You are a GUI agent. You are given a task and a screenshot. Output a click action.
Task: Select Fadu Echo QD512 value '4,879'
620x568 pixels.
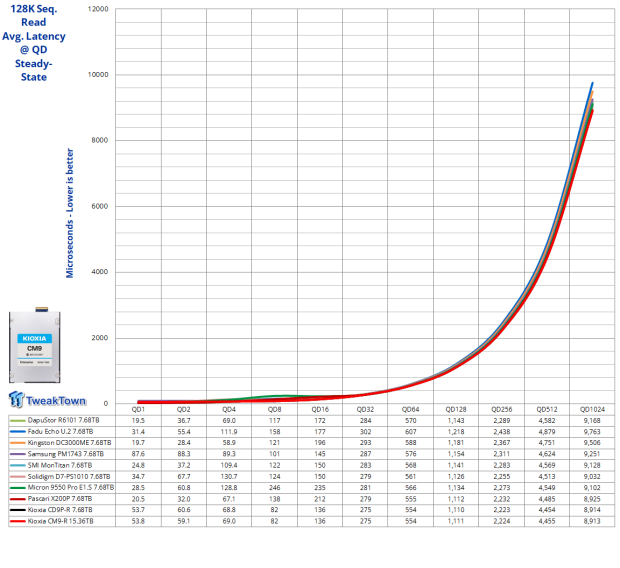(x=547, y=432)
